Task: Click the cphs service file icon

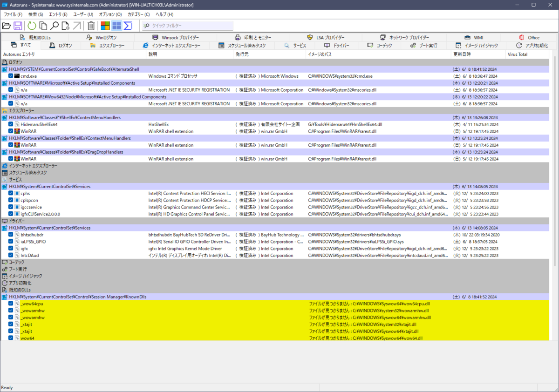Action: [x=17, y=193]
